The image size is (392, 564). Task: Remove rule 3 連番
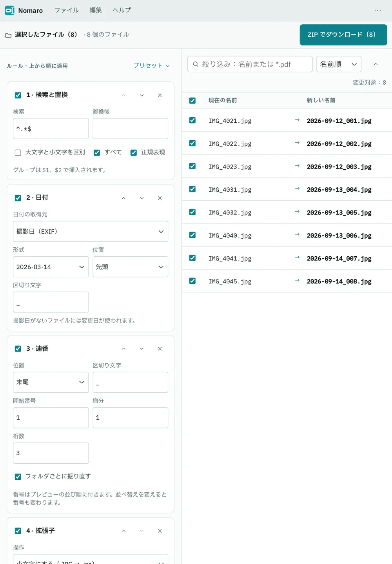[160, 349]
